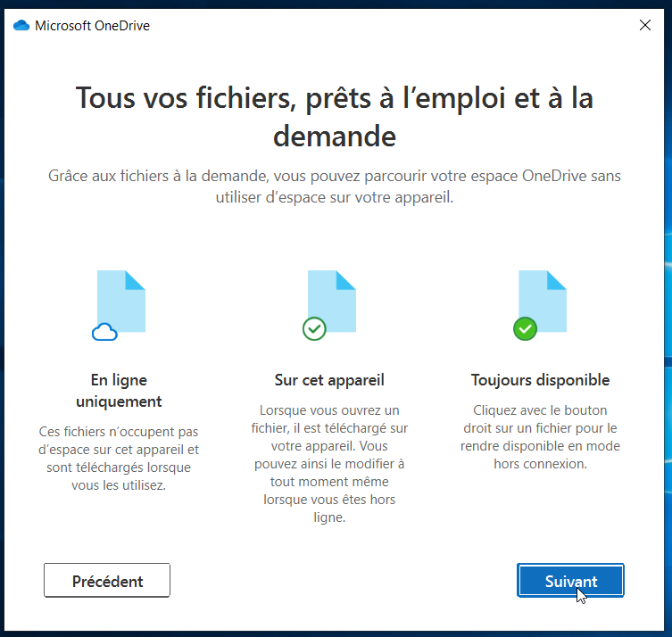Click the OneDrive cloud logo in title bar
The width and height of the screenshot is (672, 637).
click(21, 26)
